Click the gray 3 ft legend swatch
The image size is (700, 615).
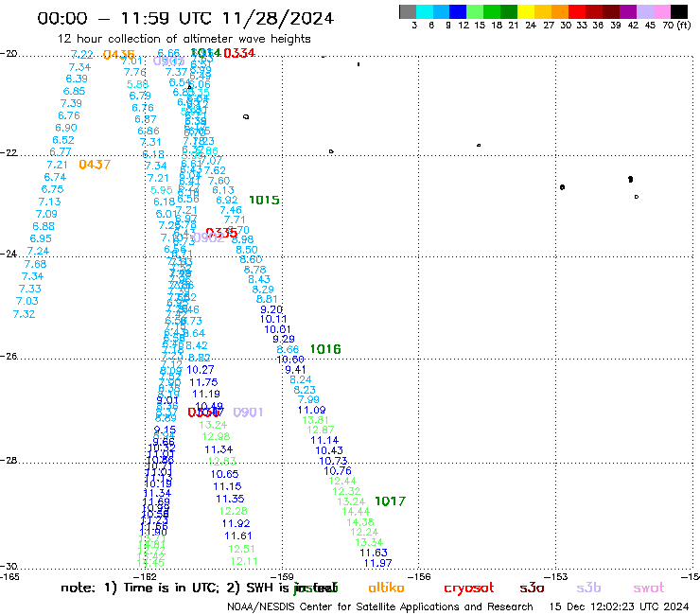(408, 11)
